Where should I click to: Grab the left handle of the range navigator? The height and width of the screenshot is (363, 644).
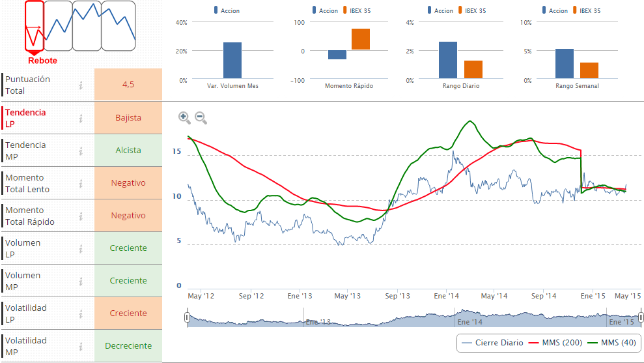(187, 318)
